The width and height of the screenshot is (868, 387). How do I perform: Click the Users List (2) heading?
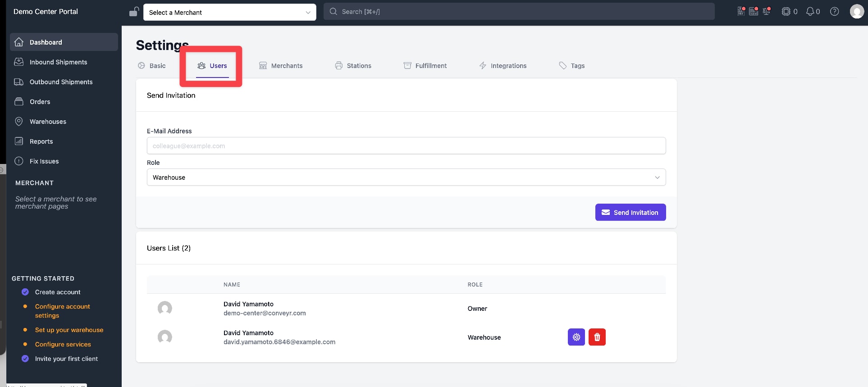169,248
